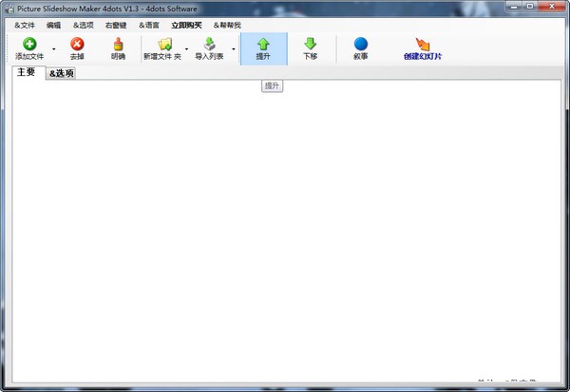570x392 pixels.
Task: Click the Move Down (下移) arrow
Action: pyautogui.click(x=310, y=45)
